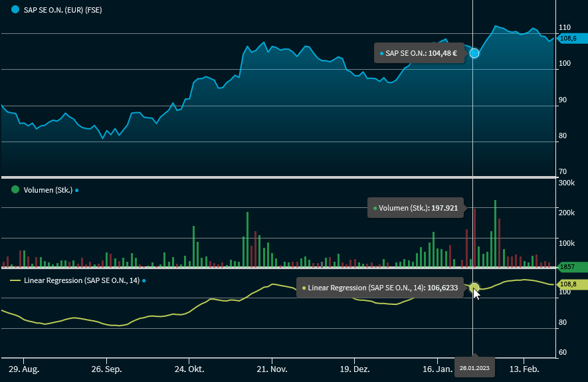Image resolution: width=588 pixels, height=382 pixels.
Task: Click the blue dot after Linear Regression label
Action: tap(144, 281)
